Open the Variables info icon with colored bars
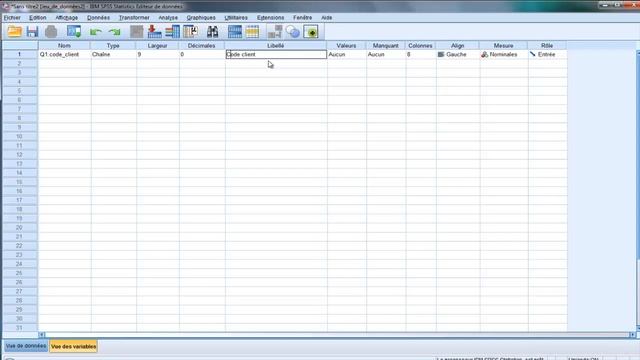Viewport: 640px width, 360px height. pos(172,31)
